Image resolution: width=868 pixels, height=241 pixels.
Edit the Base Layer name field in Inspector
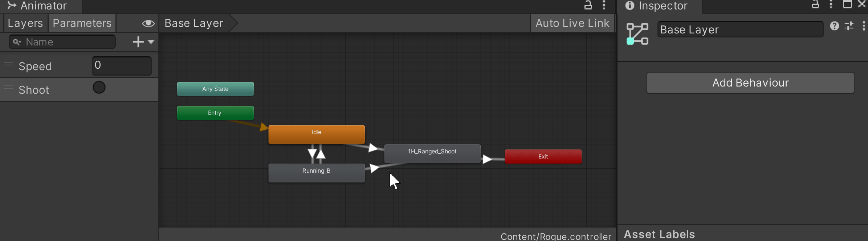click(740, 29)
